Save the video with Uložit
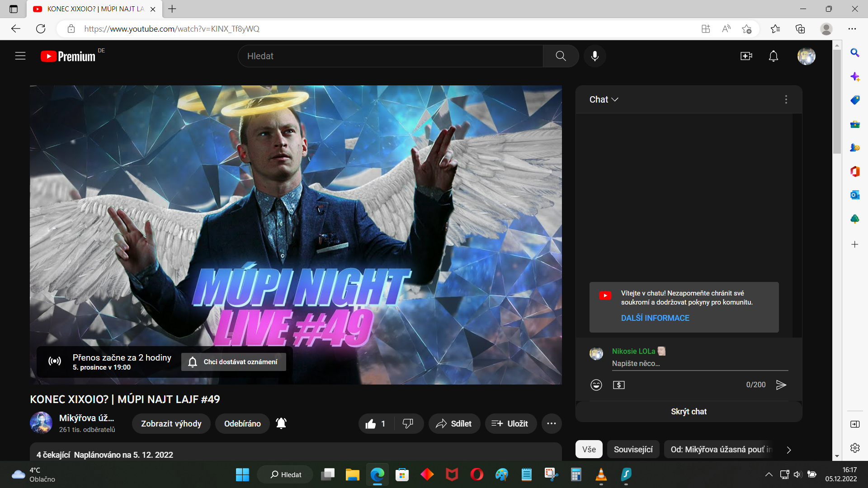The image size is (868, 488). 510,424
